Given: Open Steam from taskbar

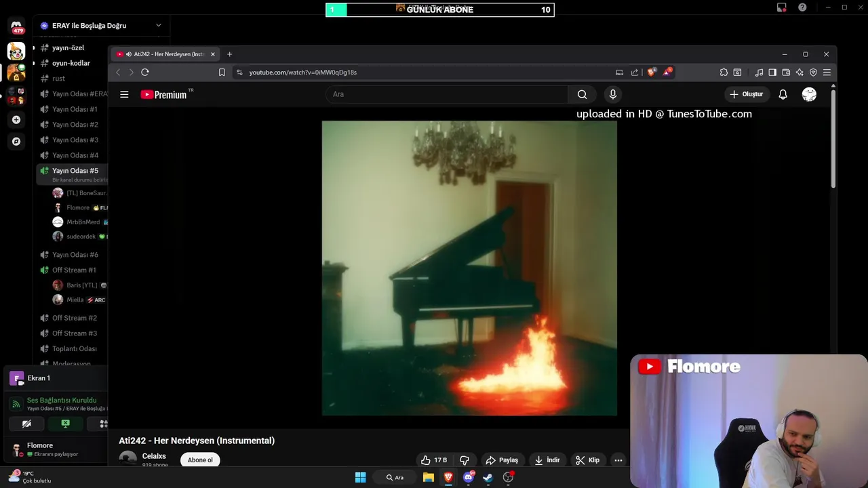Looking at the screenshot, I should coord(488,477).
